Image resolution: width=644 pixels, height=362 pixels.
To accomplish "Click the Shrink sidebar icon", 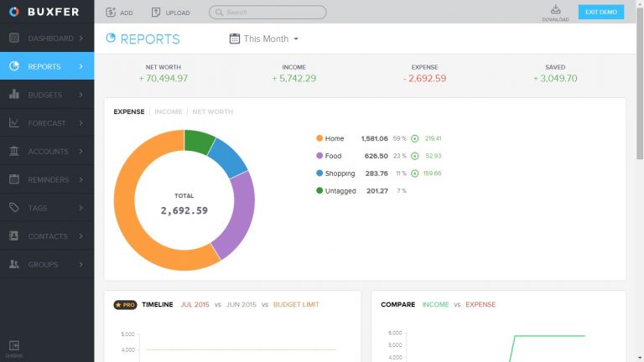I will tap(14, 346).
